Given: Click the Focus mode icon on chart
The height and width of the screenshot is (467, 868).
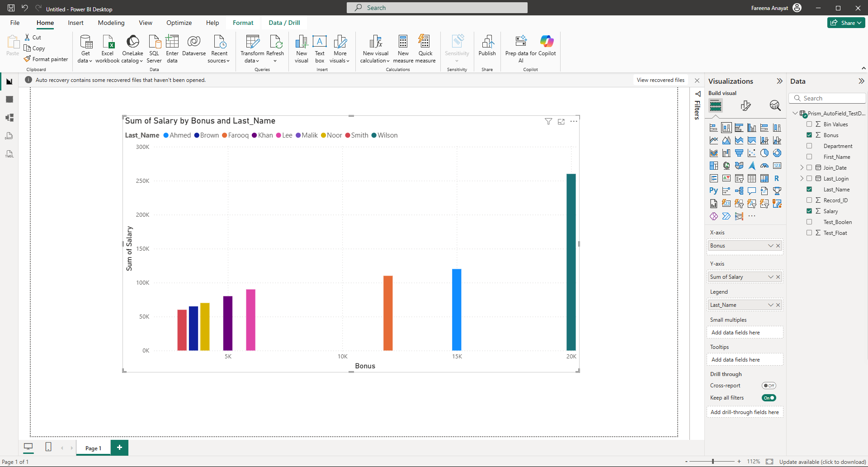Looking at the screenshot, I should (x=561, y=122).
